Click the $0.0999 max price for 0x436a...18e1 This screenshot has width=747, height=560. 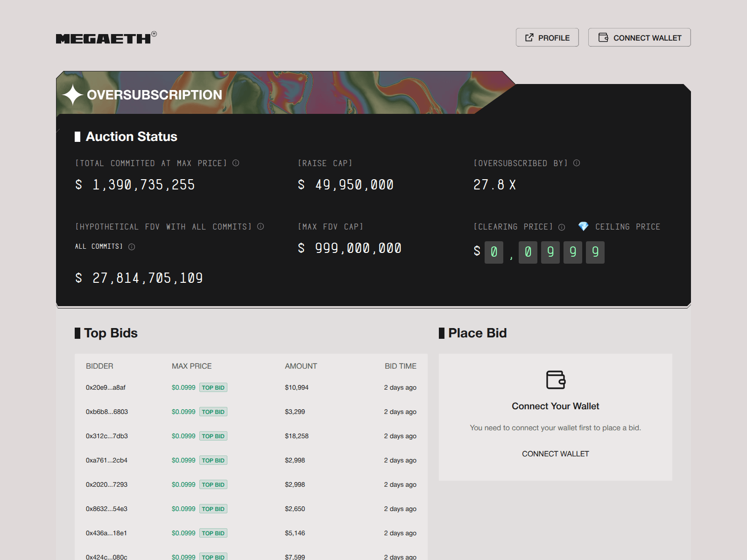click(183, 533)
